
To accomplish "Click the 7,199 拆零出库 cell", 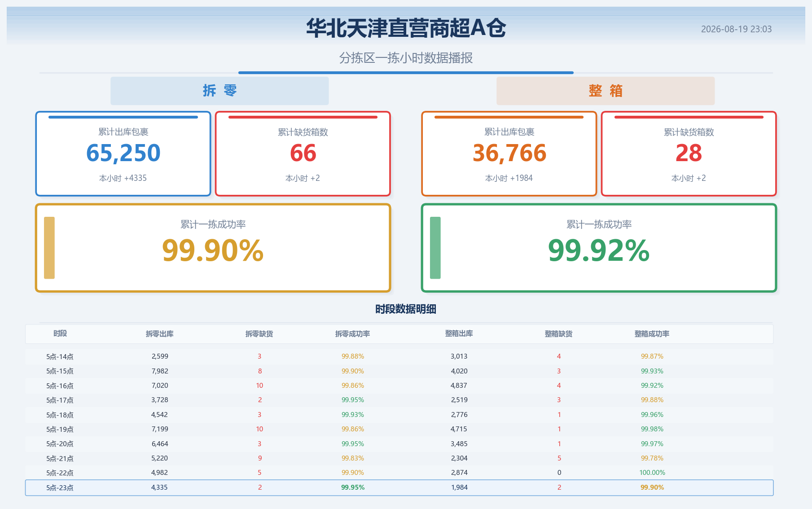I will (160, 429).
